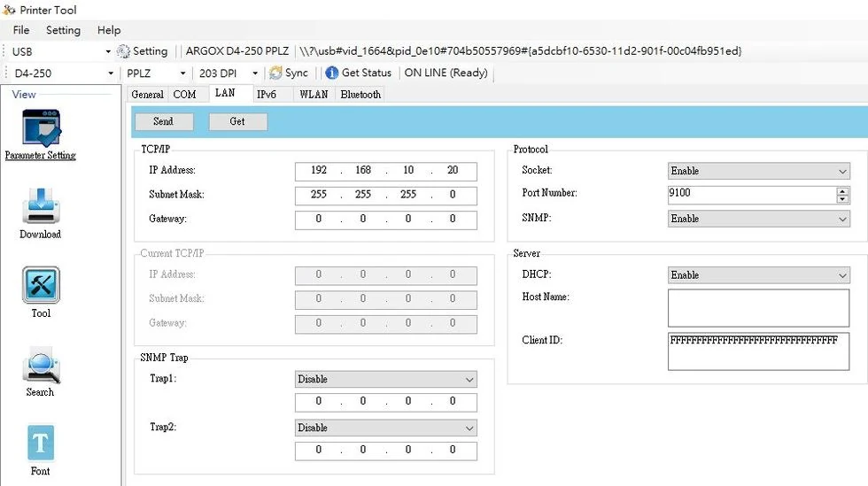Screen dimensions: 868x486
Task: Click IP Address fourth octet 20
Action: click(453, 171)
